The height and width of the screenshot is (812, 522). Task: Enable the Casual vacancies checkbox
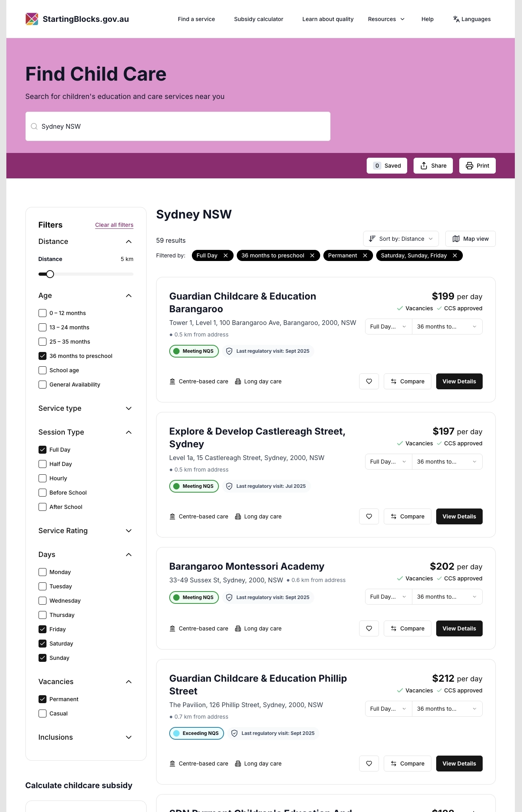tap(43, 713)
